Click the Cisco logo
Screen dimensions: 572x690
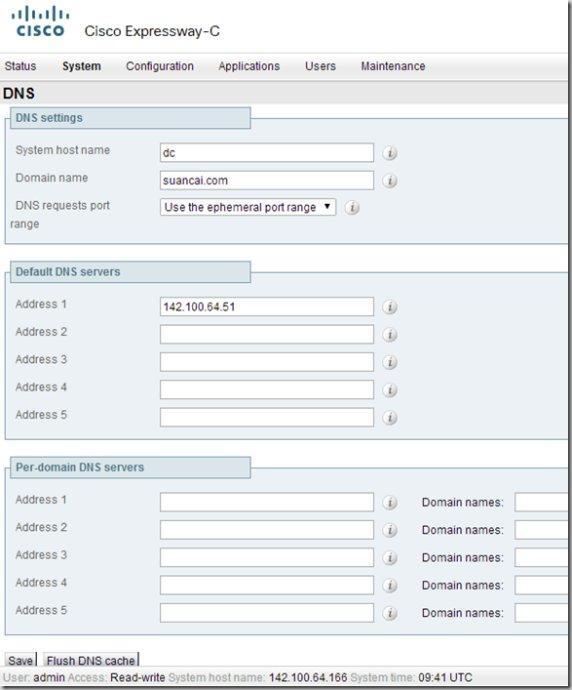click(x=40, y=22)
